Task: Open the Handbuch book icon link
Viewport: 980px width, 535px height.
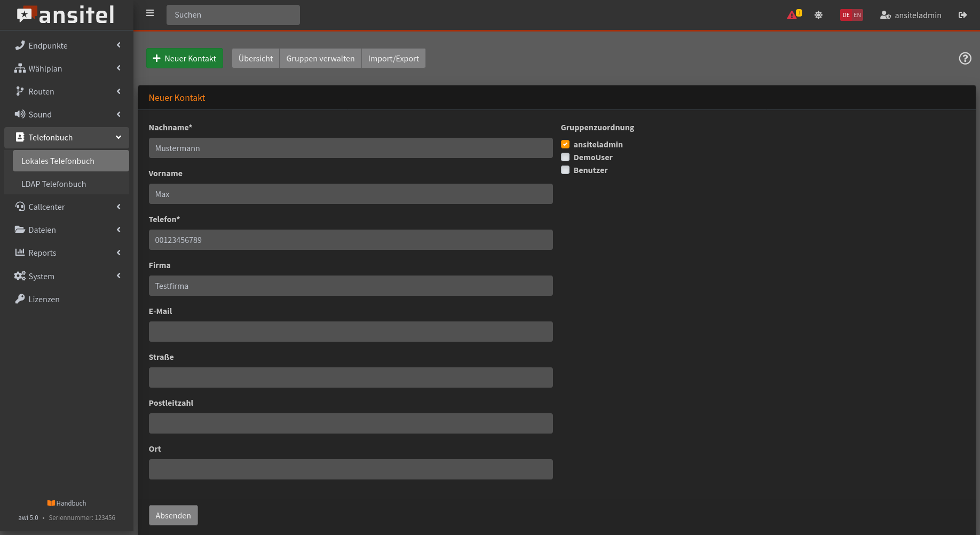Action: [x=51, y=503]
